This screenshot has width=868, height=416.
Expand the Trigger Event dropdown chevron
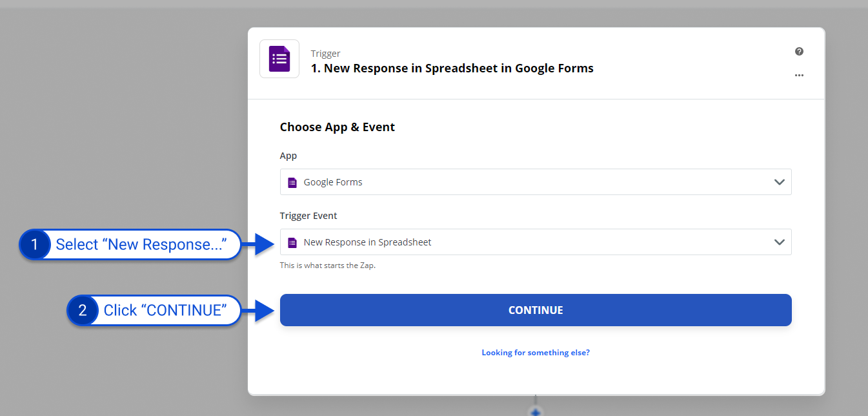779,243
